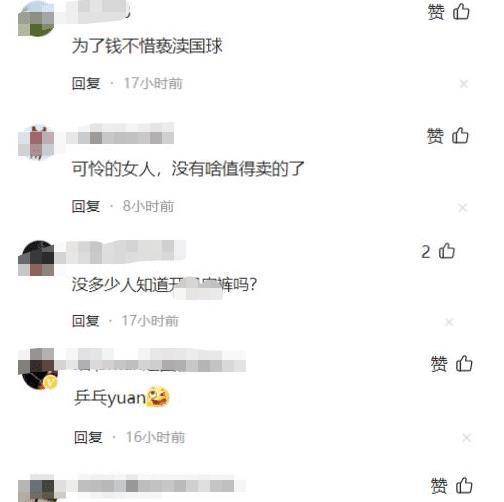Open avatar of the '乒乓yuan' commenter
This screenshot has height=502, width=504.
tap(38, 369)
